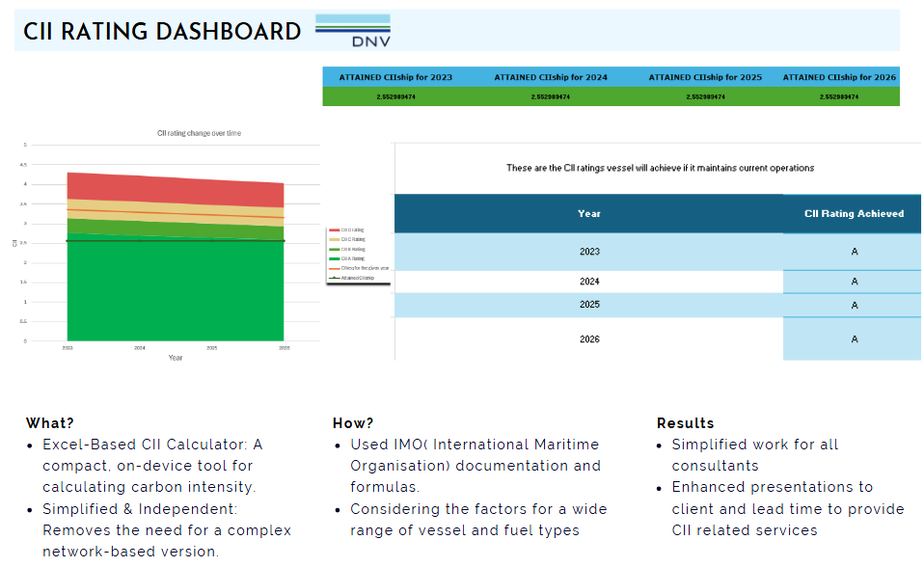Click the How? heading
This screenshot has width=924, height=567.
(x=353, y=423)
